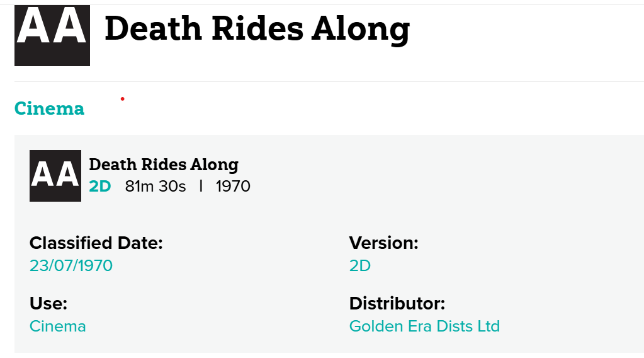Select the 2D value under Version
644x358 pixels.
(360, 265)
